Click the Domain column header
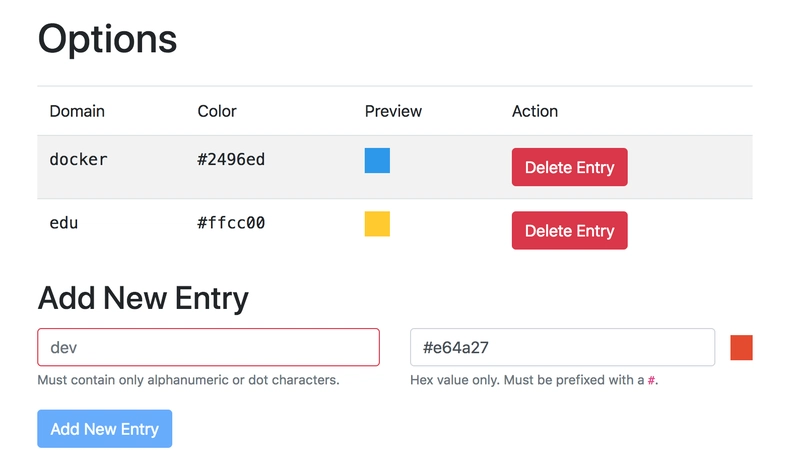 pyautogui.click(x=77, y=111)
